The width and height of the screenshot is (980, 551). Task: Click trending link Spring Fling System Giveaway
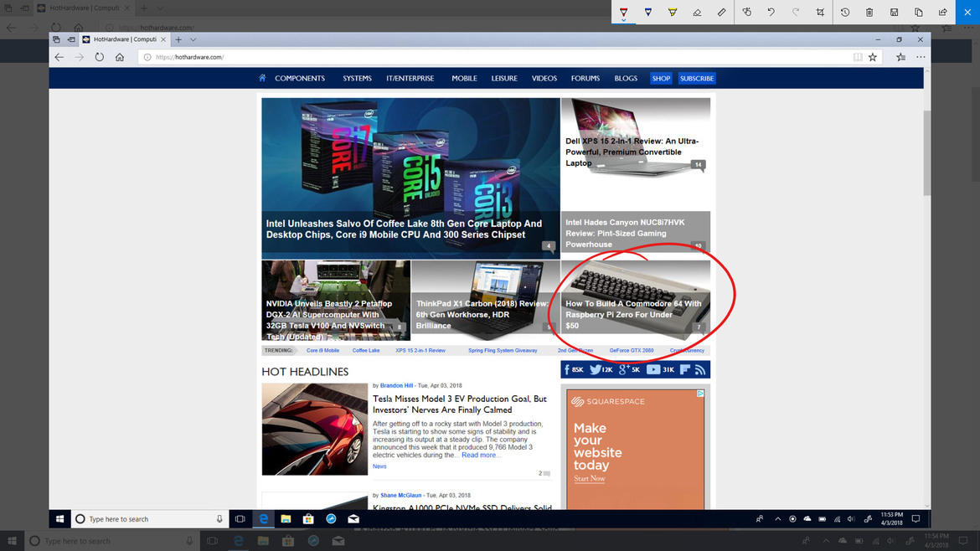coord(503,351)
